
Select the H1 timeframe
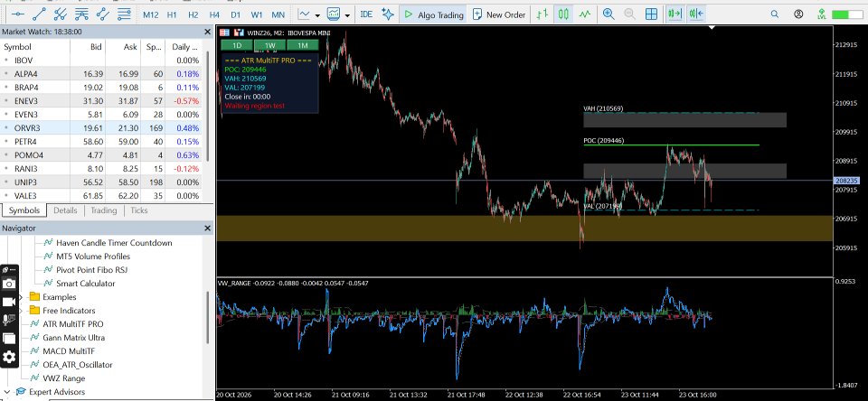[172, 15]
